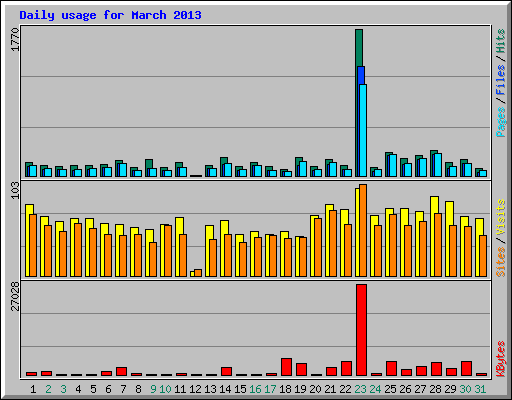512x400 pixels.
Task: Click the red KBytes bar for day 18
Action: pos(286,367)
